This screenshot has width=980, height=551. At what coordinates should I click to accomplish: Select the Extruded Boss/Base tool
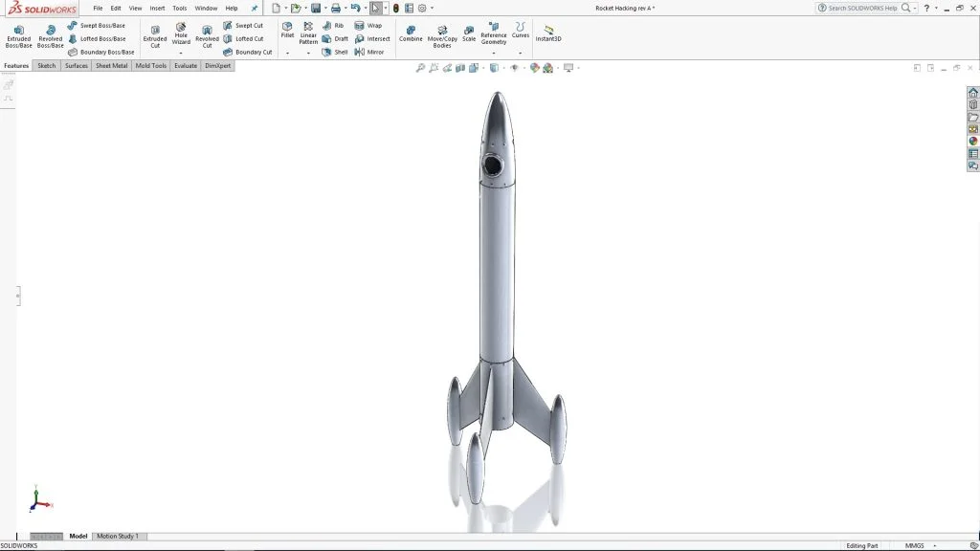17,35
